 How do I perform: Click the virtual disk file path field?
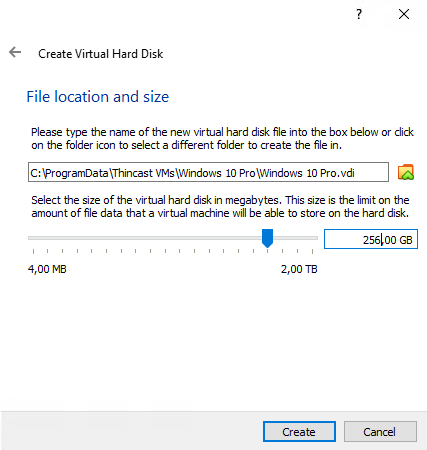coord(208,172)
